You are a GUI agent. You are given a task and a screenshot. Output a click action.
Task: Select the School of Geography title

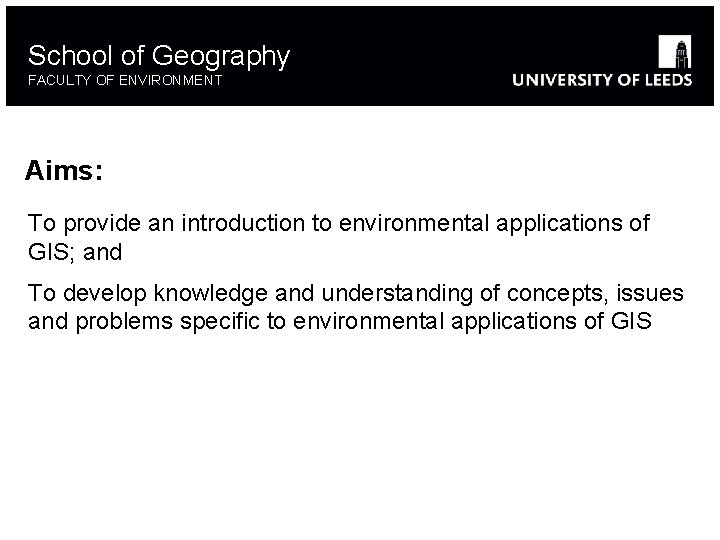click(x=159, y=56)
